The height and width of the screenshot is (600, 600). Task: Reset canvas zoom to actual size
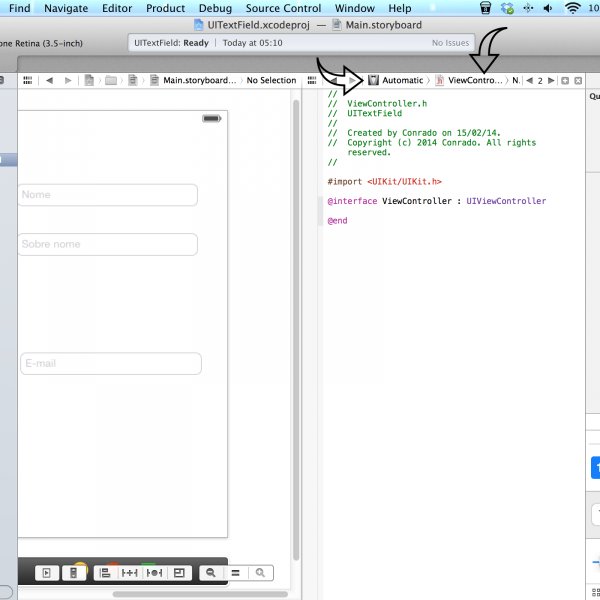[x=235, y=573]
